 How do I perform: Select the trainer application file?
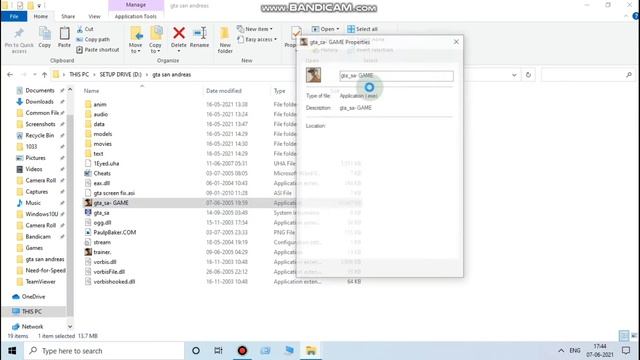(102, 252)
